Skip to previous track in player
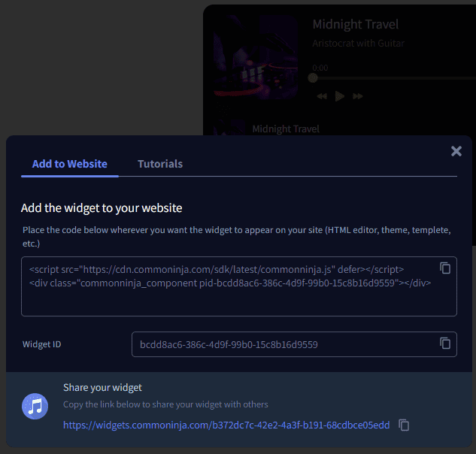Screen dimensions: 476x454 (322, 96)
